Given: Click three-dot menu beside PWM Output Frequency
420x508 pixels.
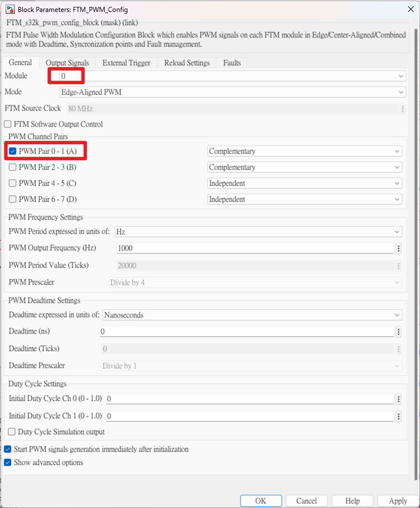Looking at the screenshot, I should point(398,248).
